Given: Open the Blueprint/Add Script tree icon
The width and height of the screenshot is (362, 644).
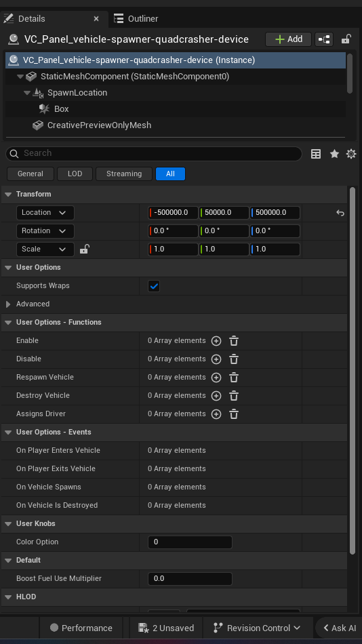Looking at the screenshot, I should tap(324, 39).
